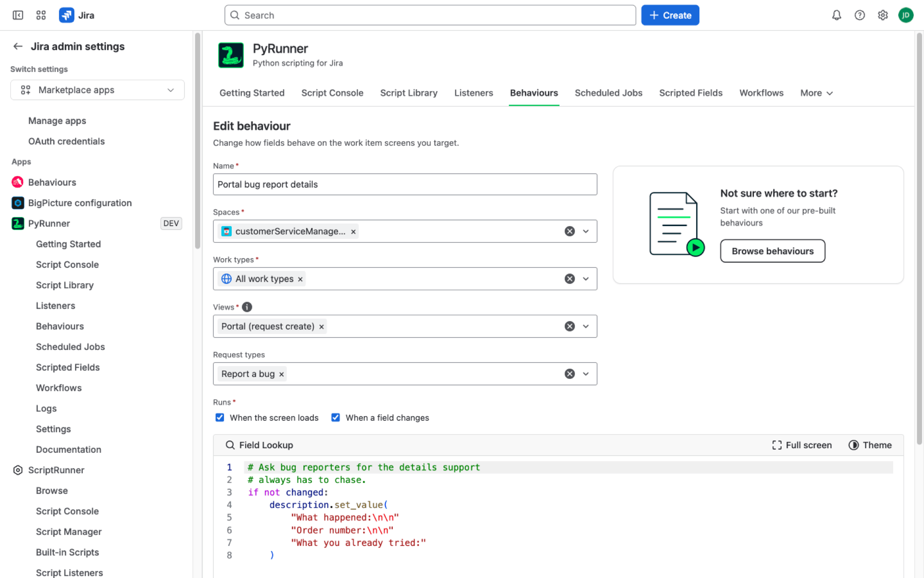Screen dimensions: 924x578
Task: Toggle When the screen loads checkbox
Action: (x=220, y=418)
